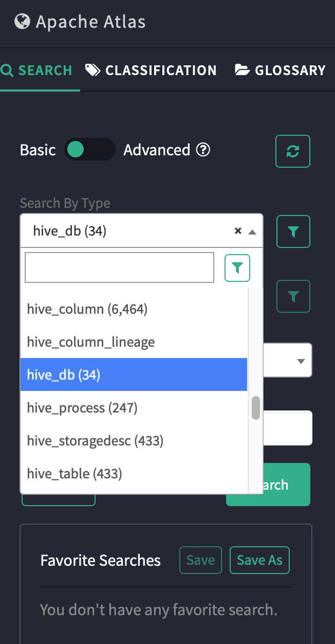Open the Search tab
This screenshot has width=335, height=644.
[x=36, y=70]
